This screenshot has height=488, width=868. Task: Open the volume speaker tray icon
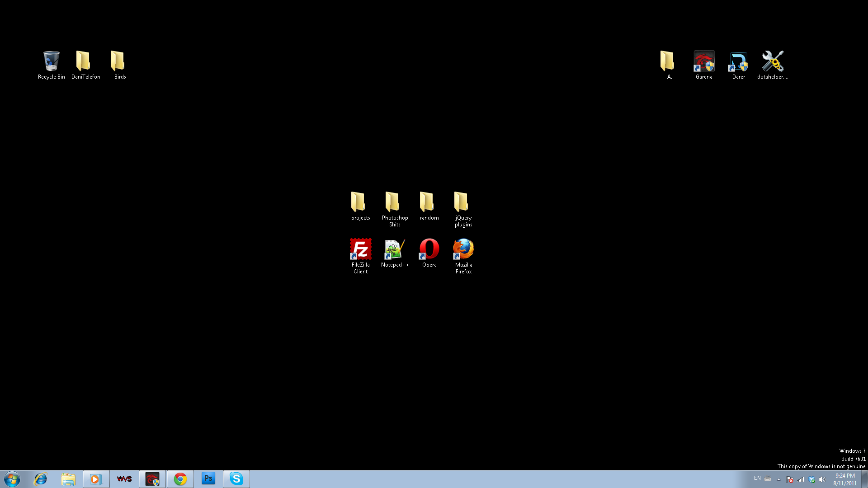pyautogui.click(x=822, y=479)
